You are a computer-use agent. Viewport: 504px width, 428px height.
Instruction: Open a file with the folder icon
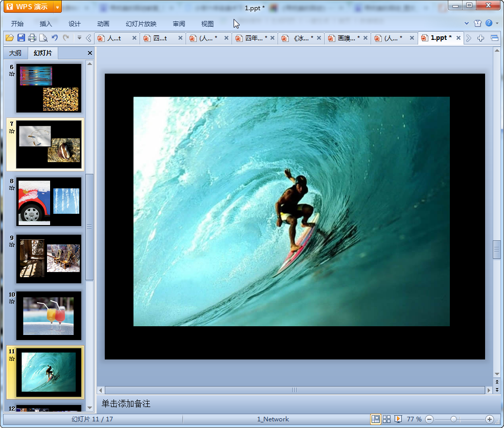tap(10, 38)
